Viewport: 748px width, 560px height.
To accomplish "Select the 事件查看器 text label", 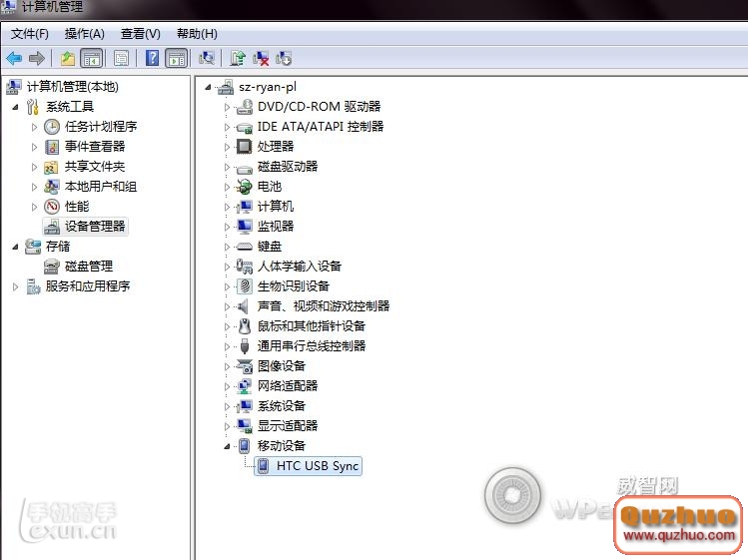I will coord(95,147).
